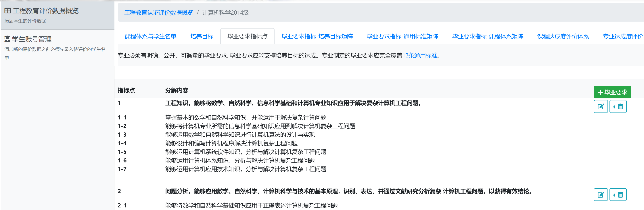This screenshot has height=210, width=644.
Task: Open 毕业要求指标-培养目标矩阵 tab
Action: point(317,37)
